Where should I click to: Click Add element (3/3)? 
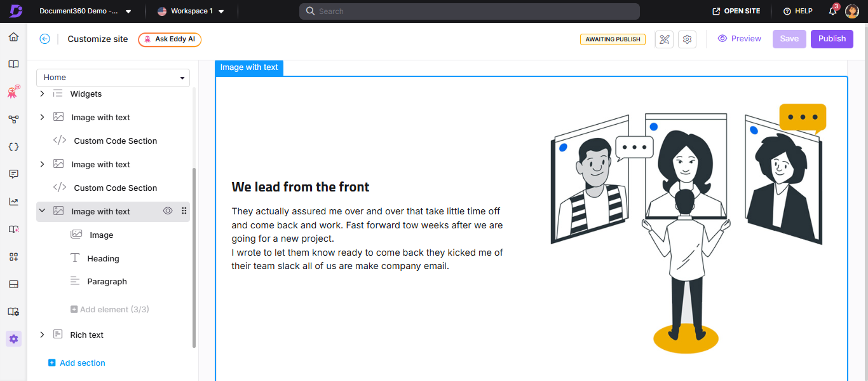[x=109, y=309]
